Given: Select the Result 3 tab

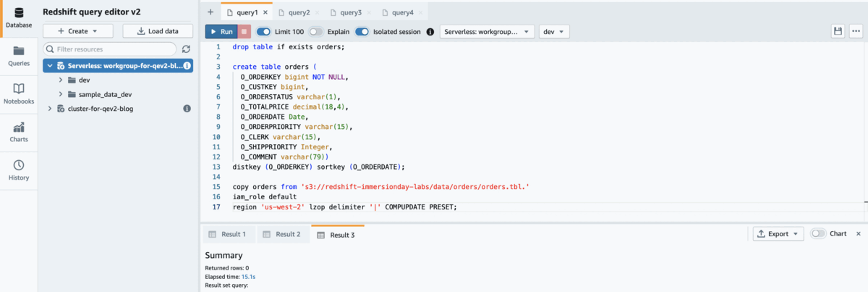Looking at the screenshot, I should (x=337, y=234).
